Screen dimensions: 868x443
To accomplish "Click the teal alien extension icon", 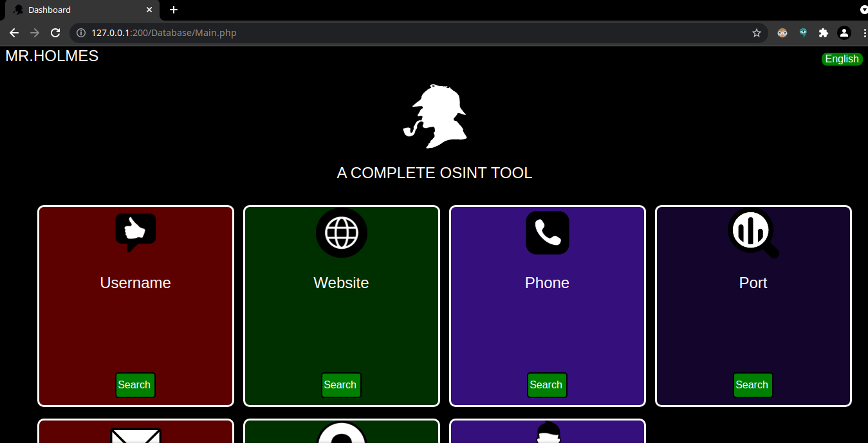I will point(803,33).
